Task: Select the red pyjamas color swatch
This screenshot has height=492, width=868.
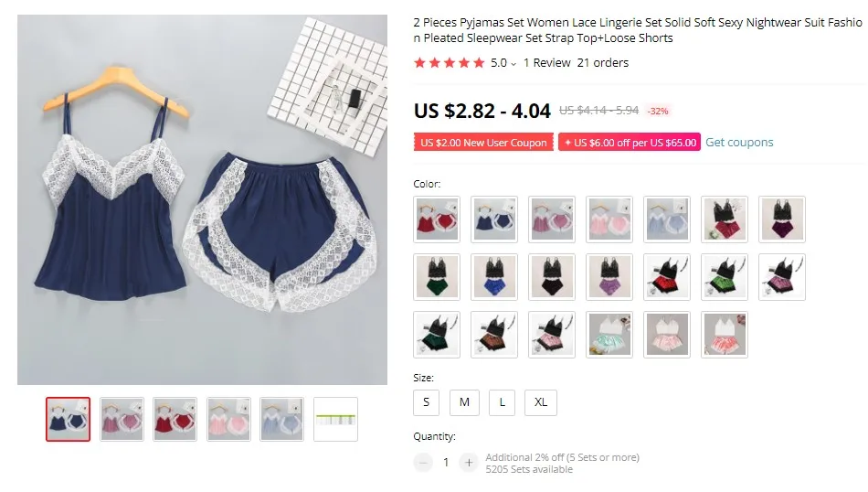Action: (437, 219)
